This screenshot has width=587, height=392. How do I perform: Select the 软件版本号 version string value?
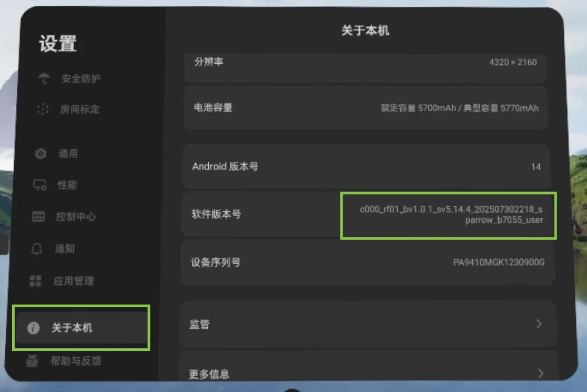pos(451,215)
